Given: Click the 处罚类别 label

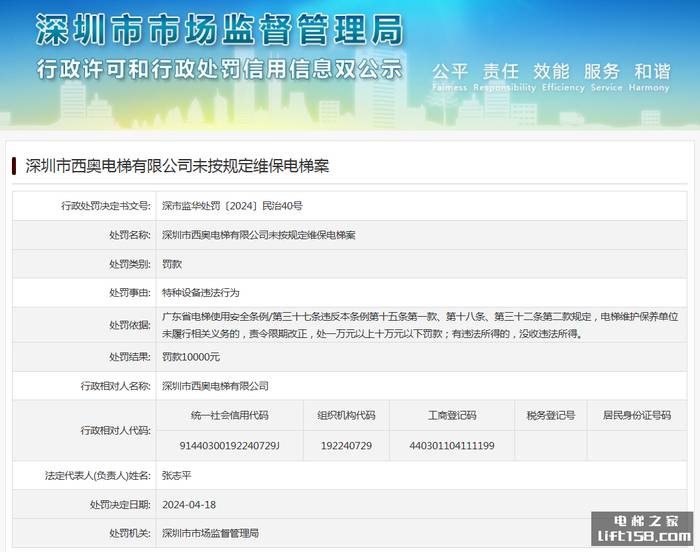Looking at the screenshot, I should 130,264.
